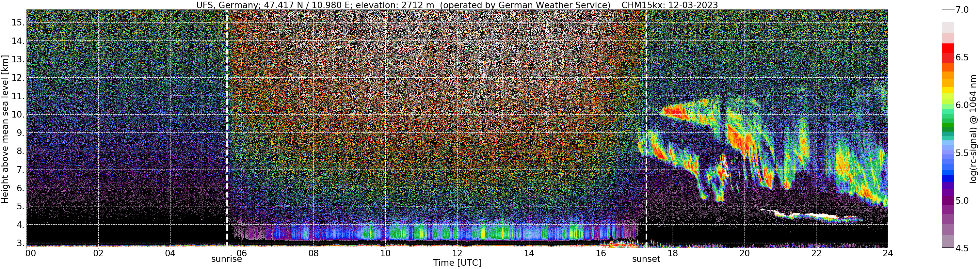This screenshot has height=269, width=980.
Task: Click the colorbar tick label '6.5'
Action: point(962,57)
